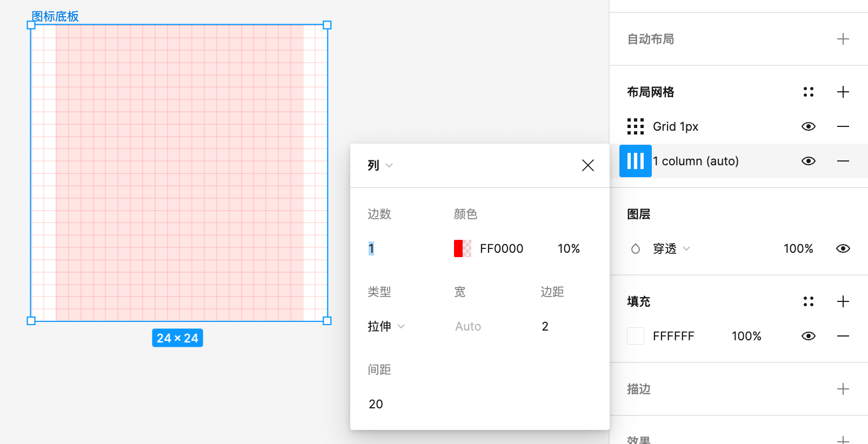
Task: Remove 1 column (auto) grid
Action: click(843, 161)
